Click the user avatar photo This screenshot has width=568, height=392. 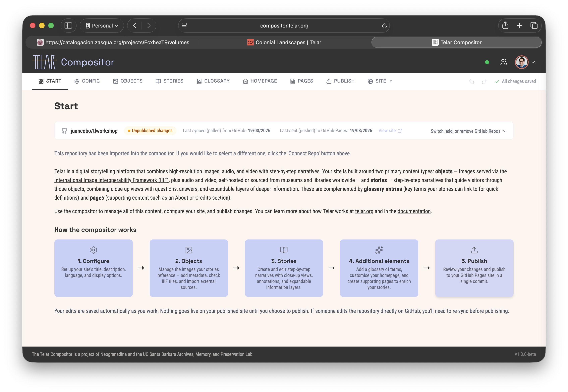pos(521,62)
